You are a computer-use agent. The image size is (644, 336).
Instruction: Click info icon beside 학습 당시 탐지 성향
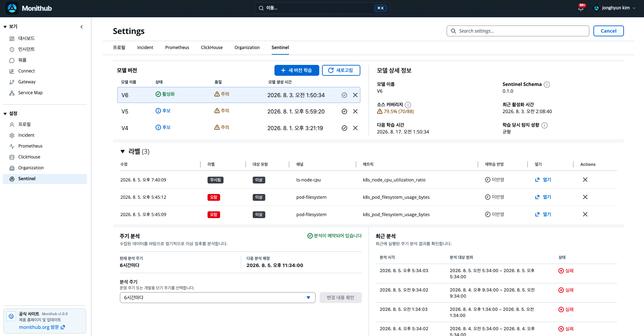click(544, 125)
